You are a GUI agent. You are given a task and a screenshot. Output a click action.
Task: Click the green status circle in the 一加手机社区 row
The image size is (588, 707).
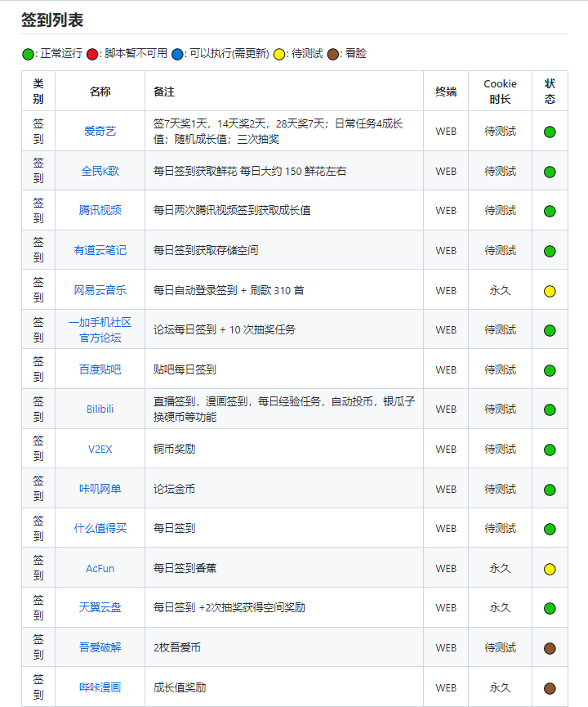(x=550, y=330)
